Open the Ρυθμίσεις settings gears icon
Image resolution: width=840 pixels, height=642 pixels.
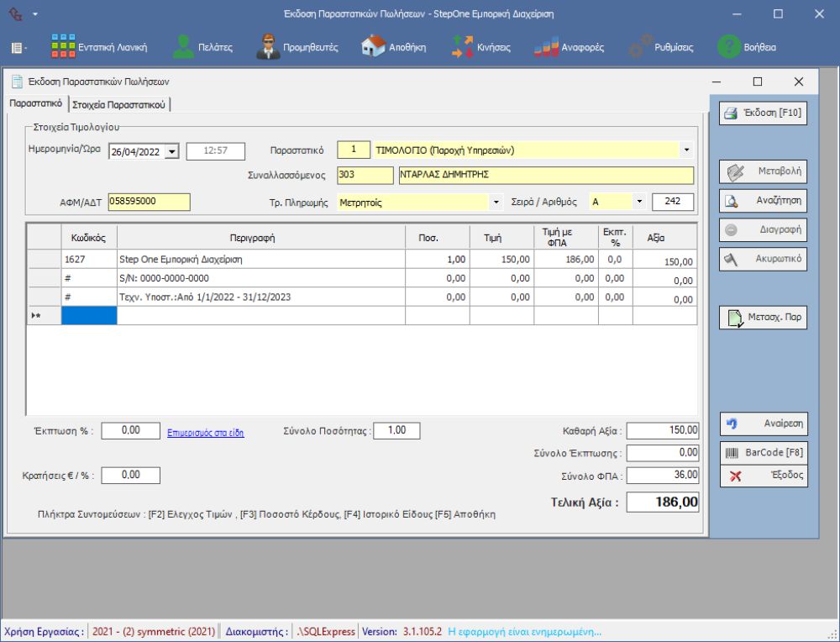(641, 47)
